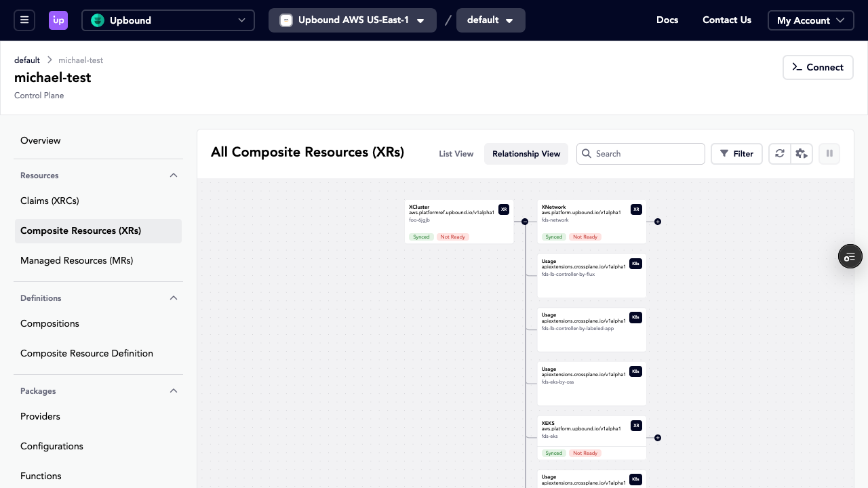Go to Managed Resources (MRs)
This screenshot has height=488, width=868.
pyautogui.click(x=77, y=260)
